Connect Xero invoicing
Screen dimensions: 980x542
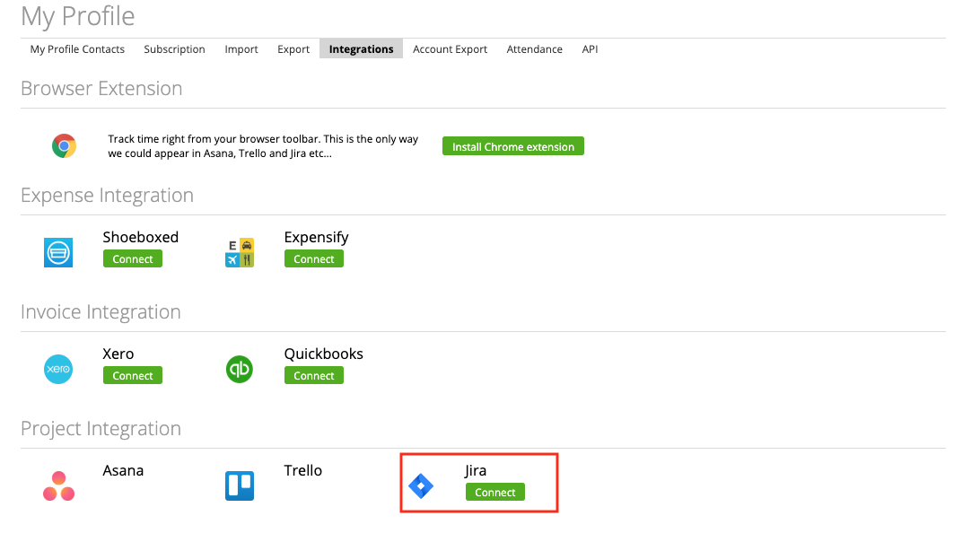(132, 375)
